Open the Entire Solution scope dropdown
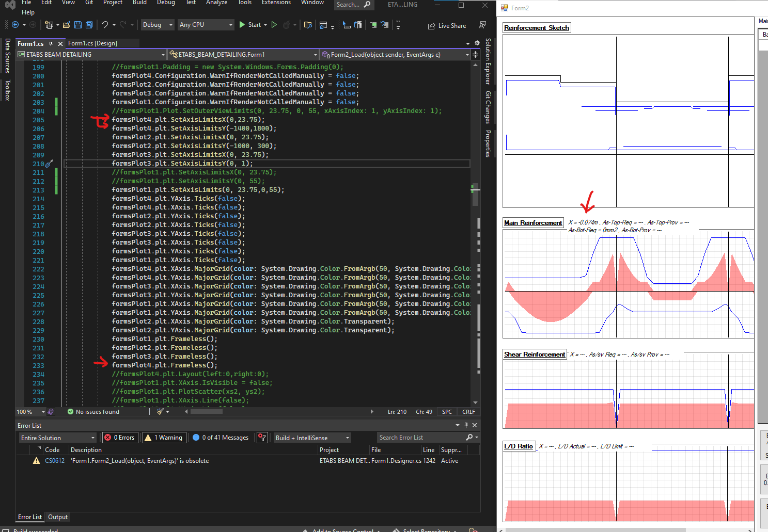This screenshot has height=532, width=768. [57, 437]
